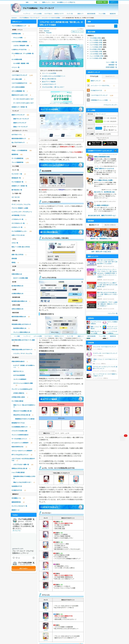Open the フレンド募集 navigation tab

[102, 14]
